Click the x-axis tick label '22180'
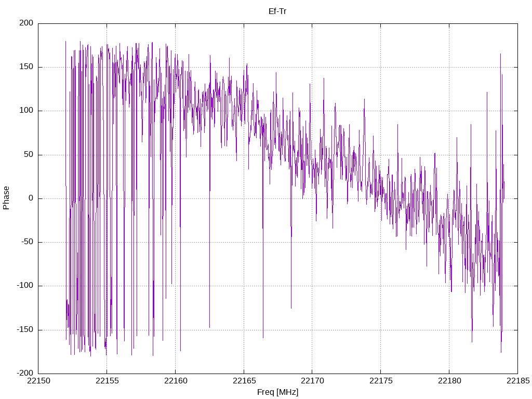532x399 pixels. coord(449,381)
